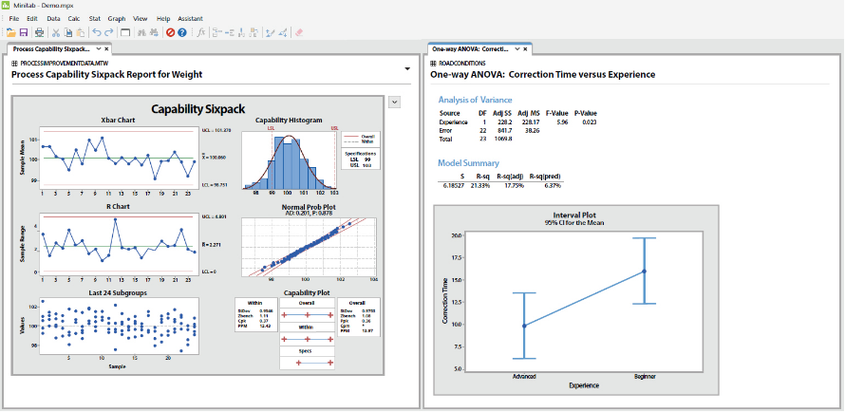Click the red Cancel icon
Viewport: 845px width, 412px height.
coord(170,33)
